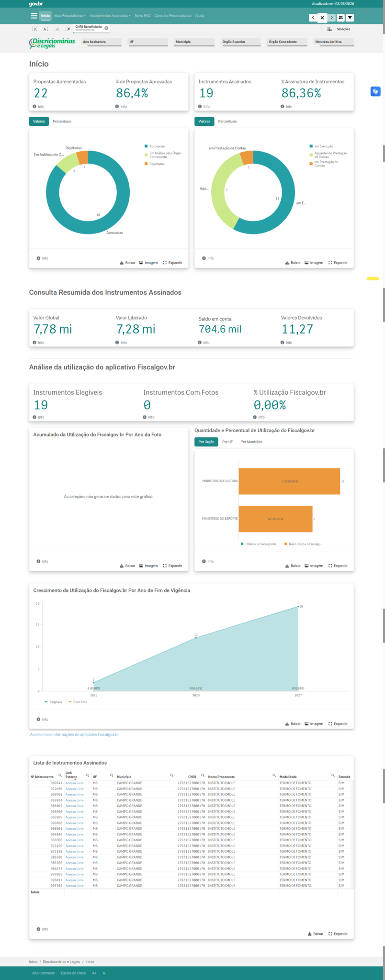The height and width of the screenshot is (980, 385).
Task: Toggle the Por UF view
Action: [x=227, y=442]
